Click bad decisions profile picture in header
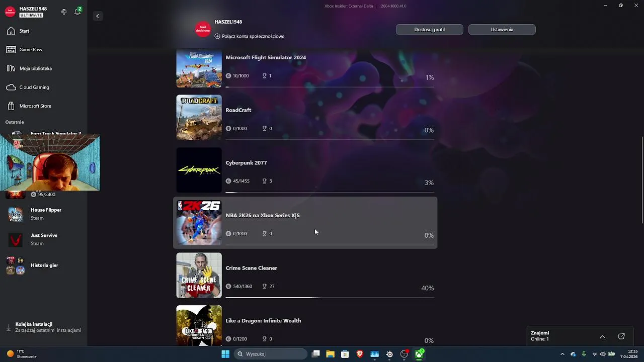This screenshot has height=362, width=644. click(x=203, y=29)
